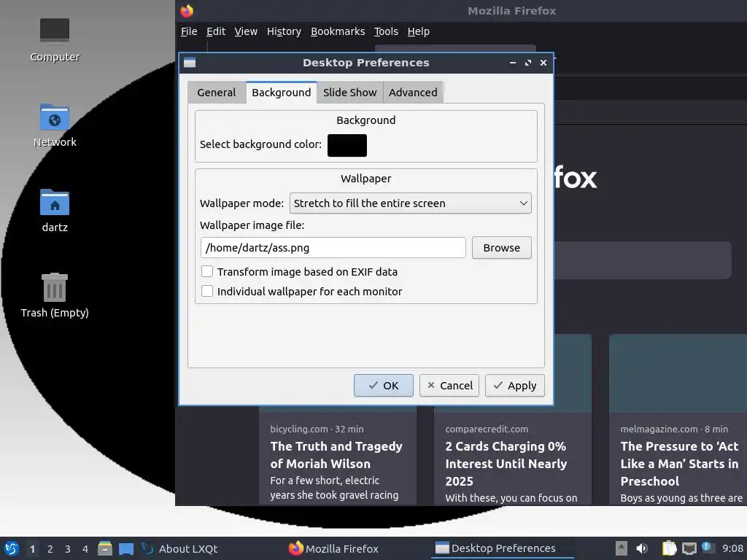Viewport: 747px width, 560px height.
Task: Open the dartz home folder icon
Action: 55,211
